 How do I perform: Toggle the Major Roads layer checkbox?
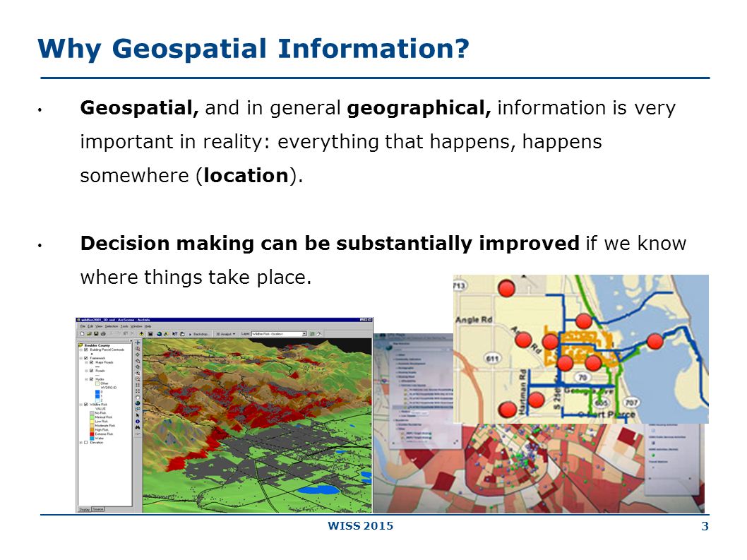pos(92,362)
